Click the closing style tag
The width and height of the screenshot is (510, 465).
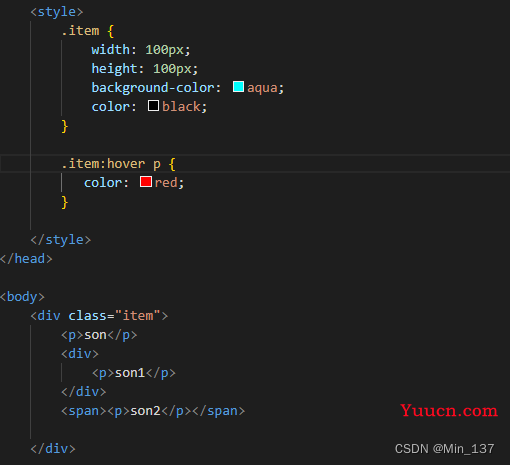[x=61, y=240]
